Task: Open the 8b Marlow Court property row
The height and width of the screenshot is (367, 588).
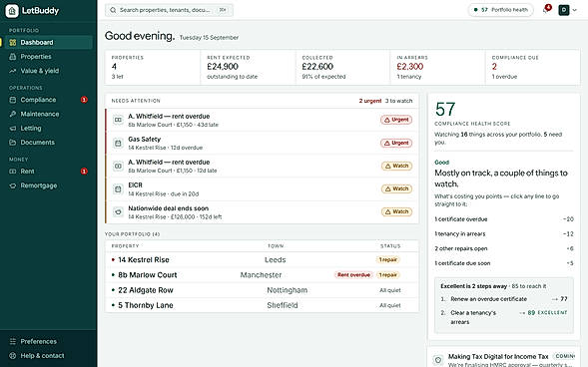Action: pyautogui.click(x=262, y=275)
